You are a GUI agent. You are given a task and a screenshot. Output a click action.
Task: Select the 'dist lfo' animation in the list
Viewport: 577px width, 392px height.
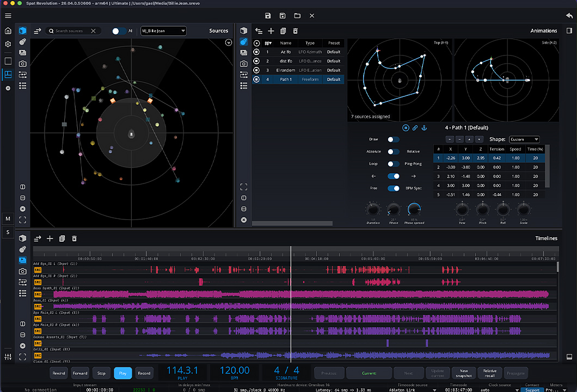coord(286,61)
